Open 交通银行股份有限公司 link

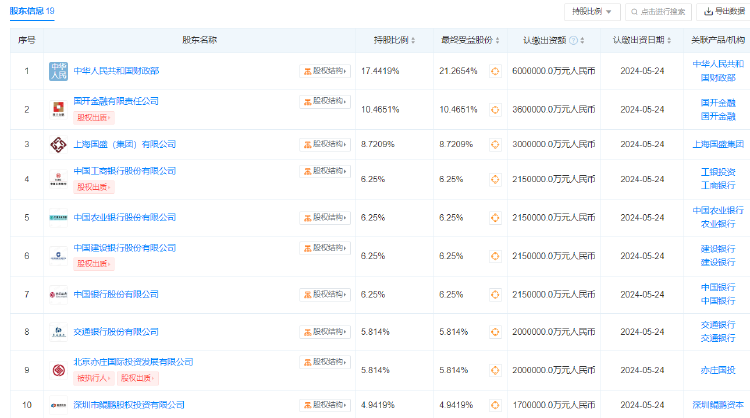(x=116, y=331)
